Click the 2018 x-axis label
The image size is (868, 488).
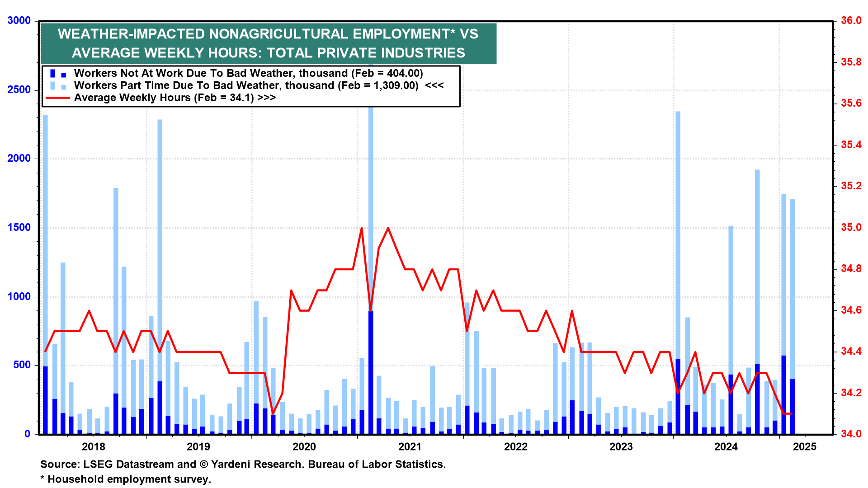93,447
